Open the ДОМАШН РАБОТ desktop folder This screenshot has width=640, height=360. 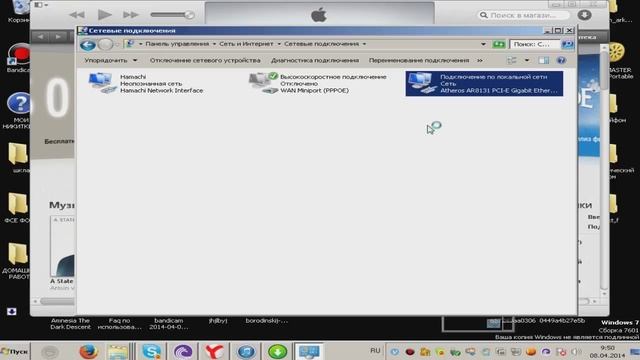17,261
